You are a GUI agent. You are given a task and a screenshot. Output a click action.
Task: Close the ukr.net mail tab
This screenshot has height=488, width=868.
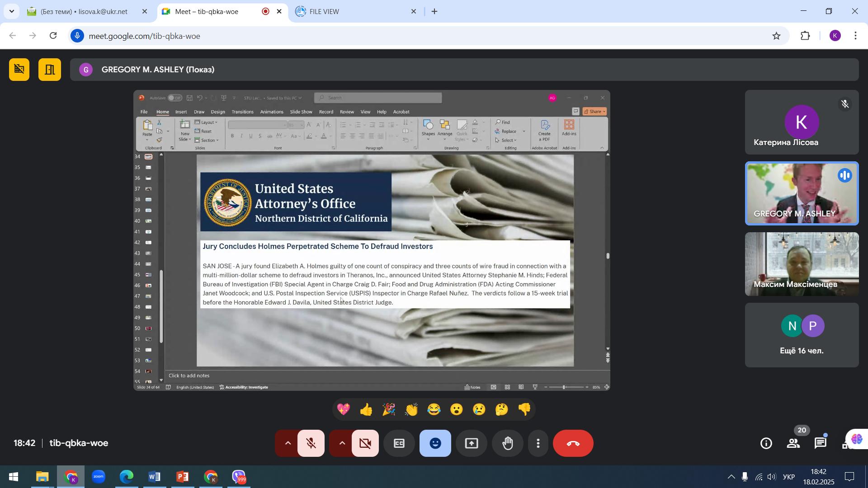click(145, 12)
